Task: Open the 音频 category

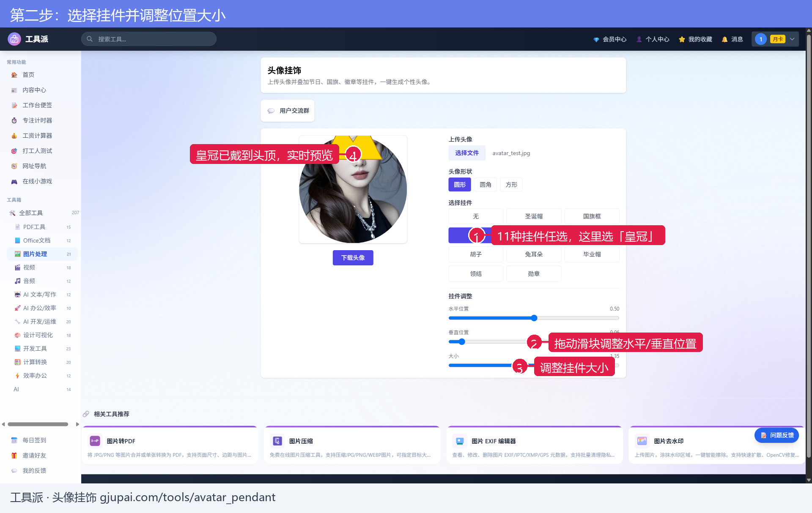Action: pyautogui.click(x=42, y=281)
